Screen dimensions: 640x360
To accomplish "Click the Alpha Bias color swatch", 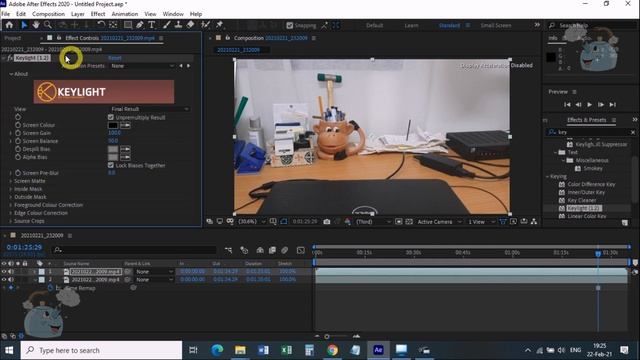I will click(x=113, y=157).
